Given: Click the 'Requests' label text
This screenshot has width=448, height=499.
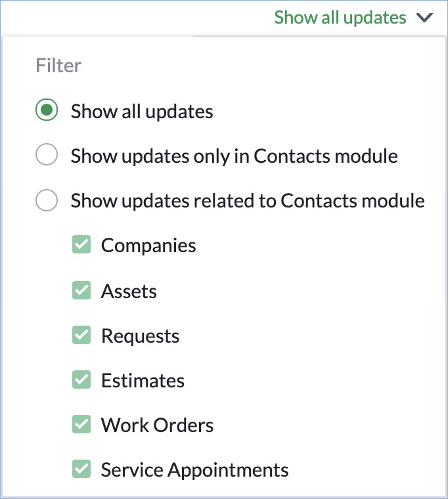Looking at the screenshot, I should click(x=140, y=336).
